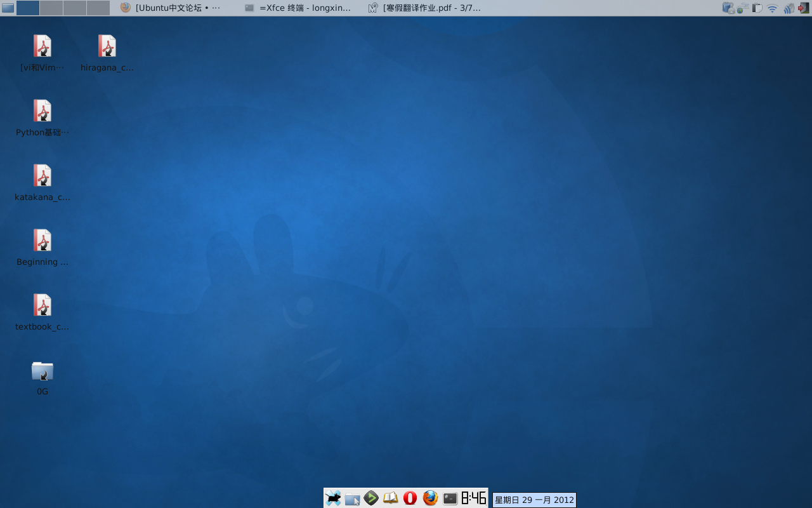Switch to workspace 4 in pager

pos(98,8)
